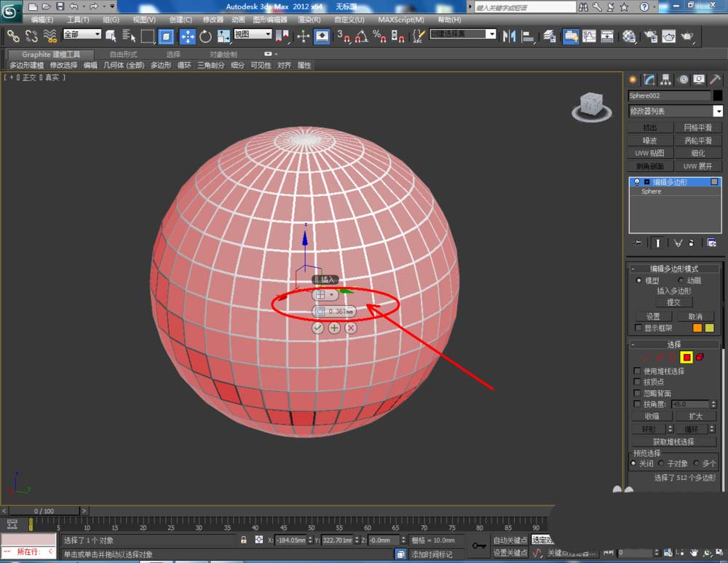Cancel inset using the red X caddy button
The image size is (728, 563).
(x=351, y=328)
